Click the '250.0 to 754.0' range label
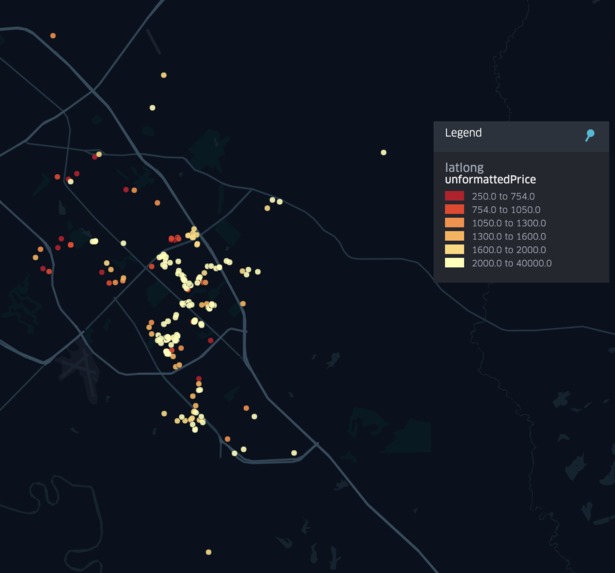This screenshot has height=573, width=615. coord(503,196)
